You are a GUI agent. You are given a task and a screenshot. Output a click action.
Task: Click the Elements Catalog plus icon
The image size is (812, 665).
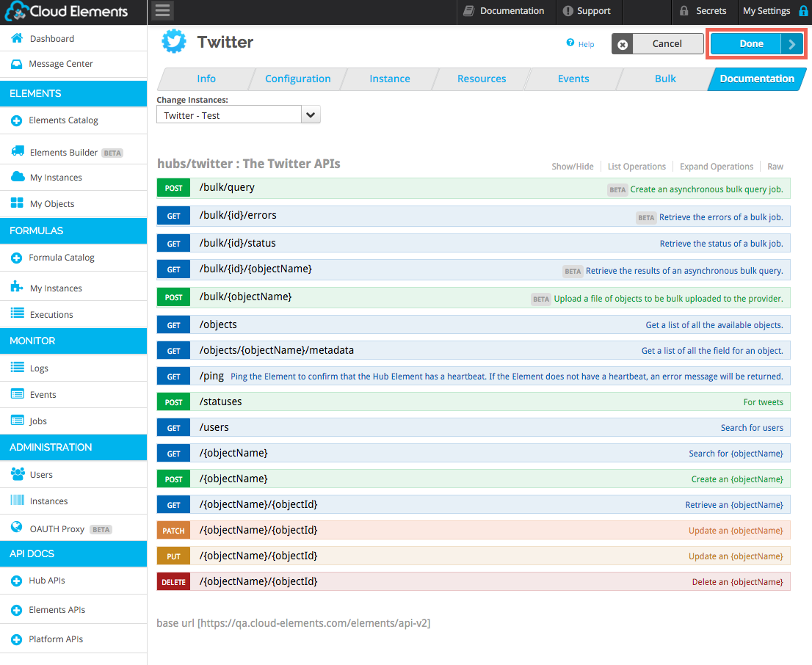(x=17, y=120)
